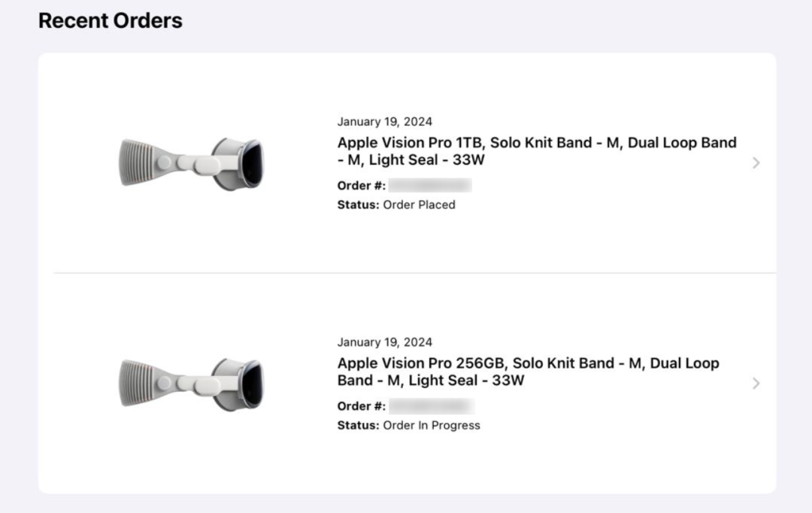Select the blurred order number of the 1TB order
This screenshot has height=513, width=812.
click(430, 186)
